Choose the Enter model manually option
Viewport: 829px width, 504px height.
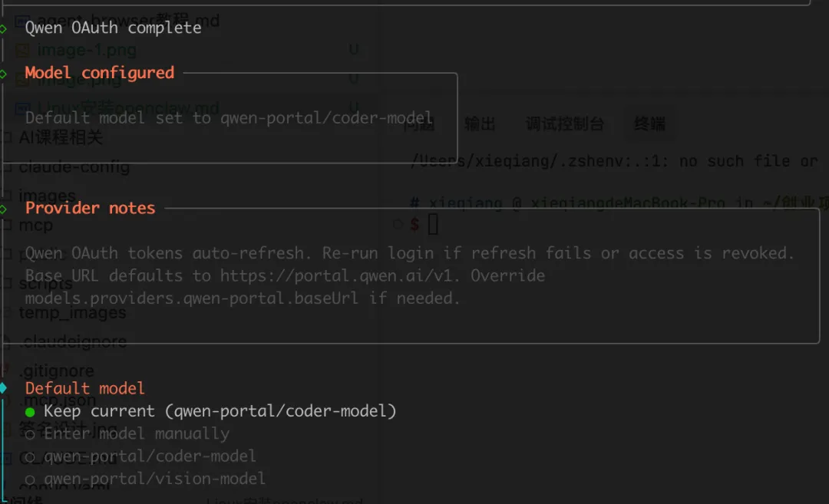click(x=30, y=434)
